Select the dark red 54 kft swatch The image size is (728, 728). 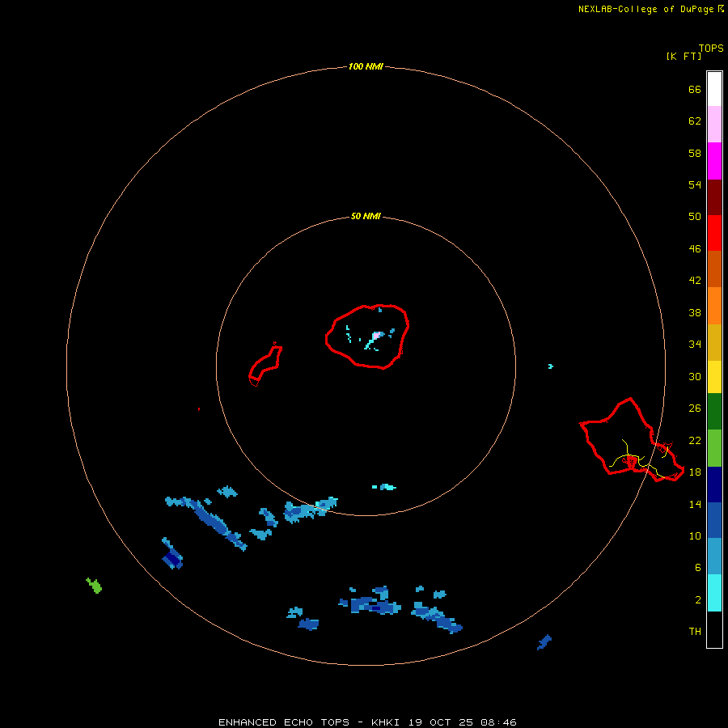point(714,197)
